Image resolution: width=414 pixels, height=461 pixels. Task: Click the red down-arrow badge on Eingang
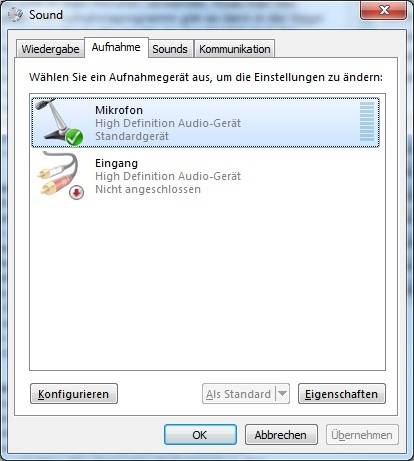[x=77, y=192]
